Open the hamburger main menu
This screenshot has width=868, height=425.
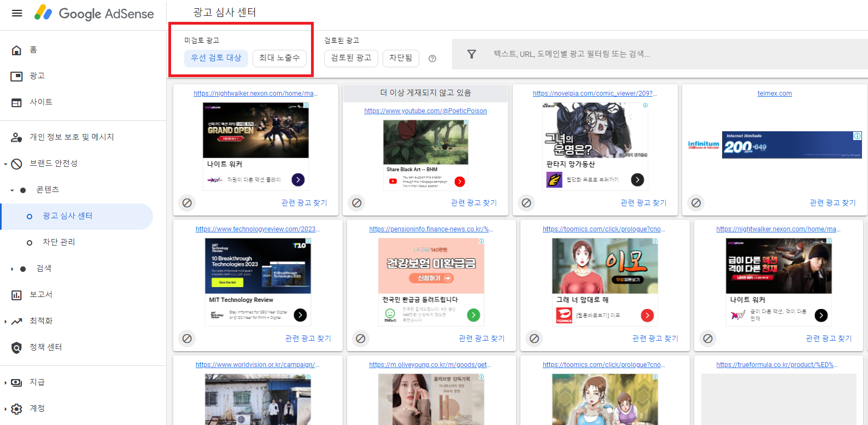(17, 13)
